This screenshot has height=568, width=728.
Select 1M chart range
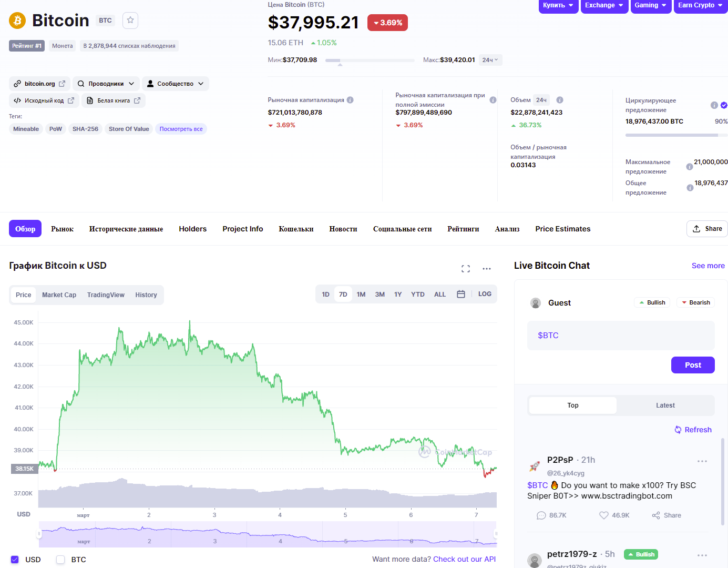[361, 295]
